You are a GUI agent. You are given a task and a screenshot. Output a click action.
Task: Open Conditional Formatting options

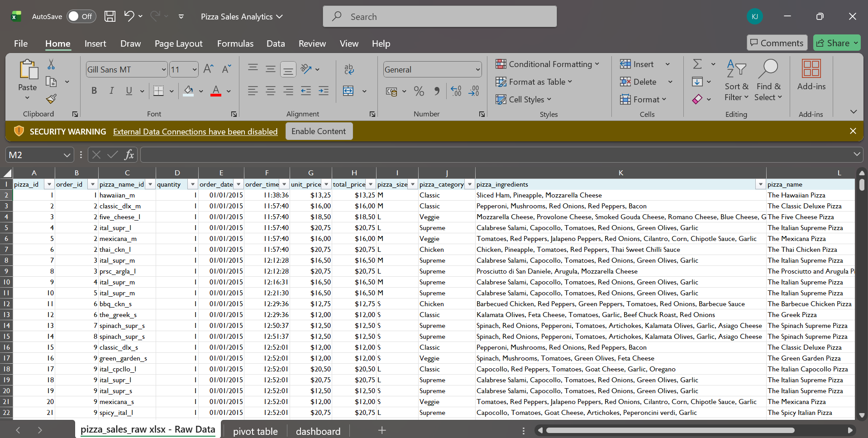(548, 64)
